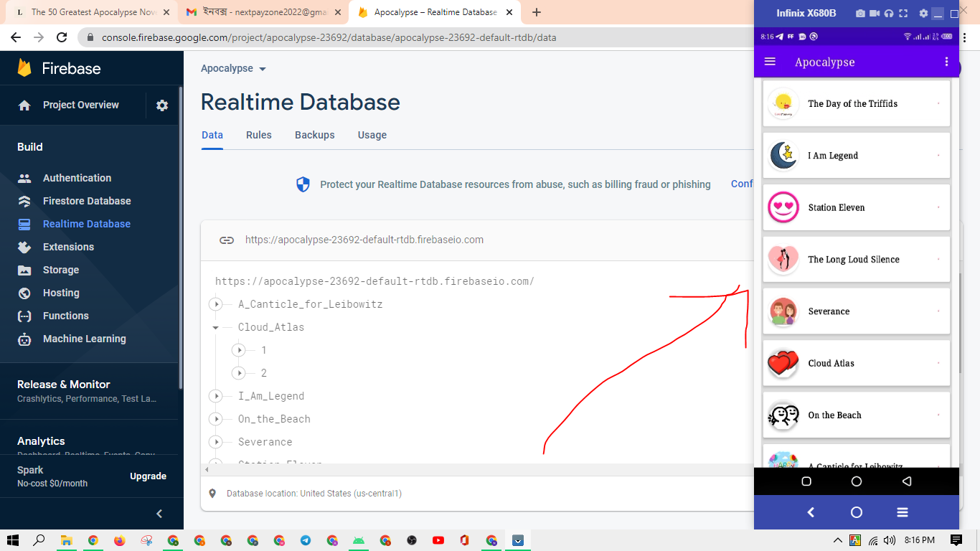Collapse the Firebase sidebar with the chevron
The image size is (980, 551).
159,514
